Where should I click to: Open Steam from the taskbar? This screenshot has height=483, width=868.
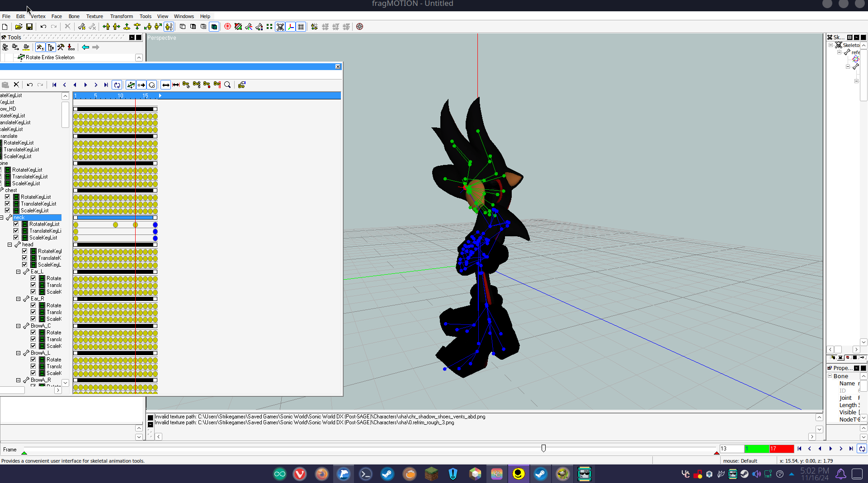coord(387,474)
